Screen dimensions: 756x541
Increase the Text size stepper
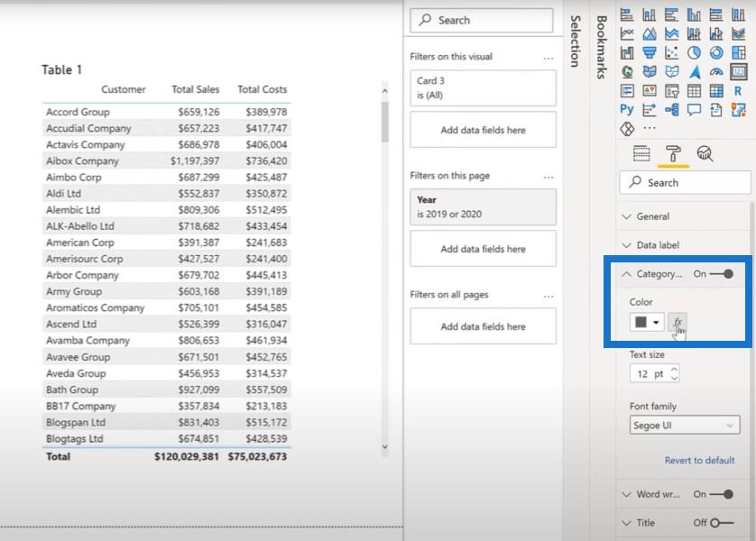(674, 370)
